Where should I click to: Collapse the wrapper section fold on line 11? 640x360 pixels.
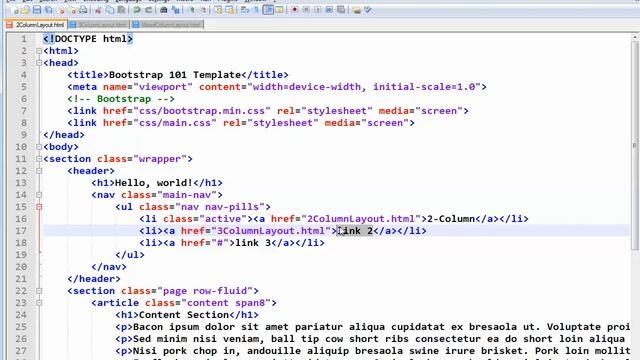pos(39,159)
